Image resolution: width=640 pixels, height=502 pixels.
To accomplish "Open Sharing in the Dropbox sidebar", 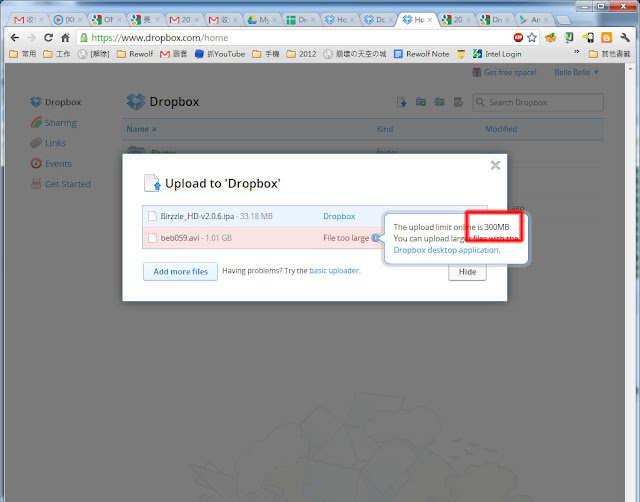I will [x=60, y=123].
